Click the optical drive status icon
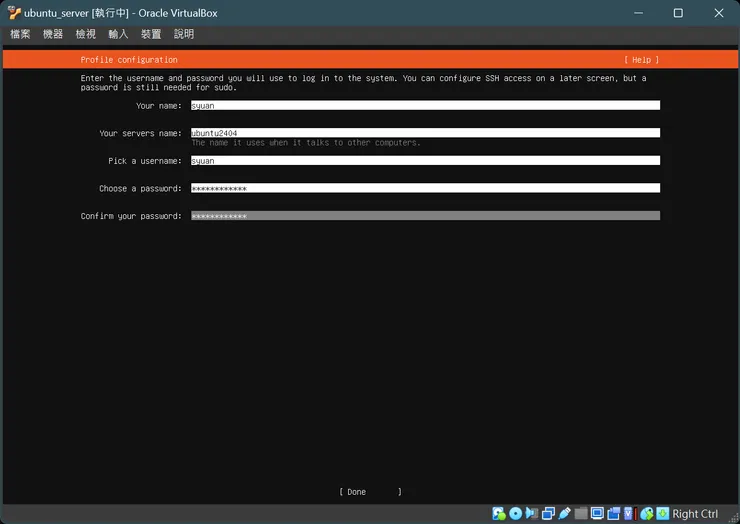740x524 pixels. coord(515,513)
